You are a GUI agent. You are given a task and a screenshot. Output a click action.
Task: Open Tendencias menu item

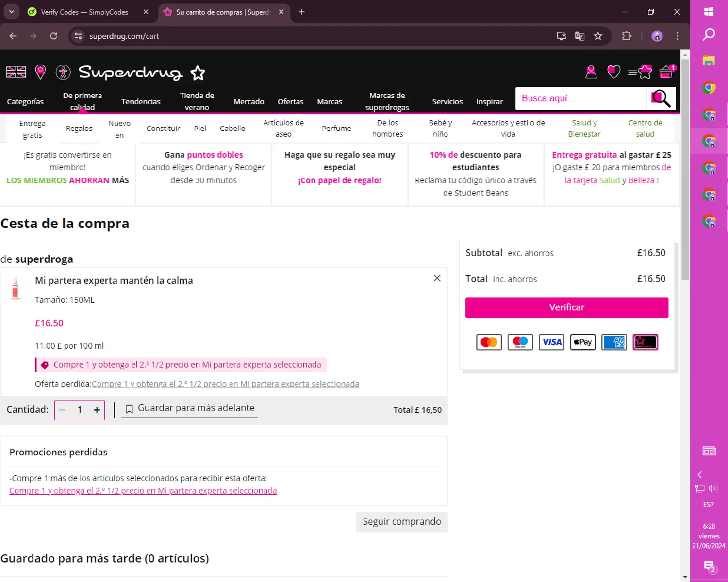point(141,101)
